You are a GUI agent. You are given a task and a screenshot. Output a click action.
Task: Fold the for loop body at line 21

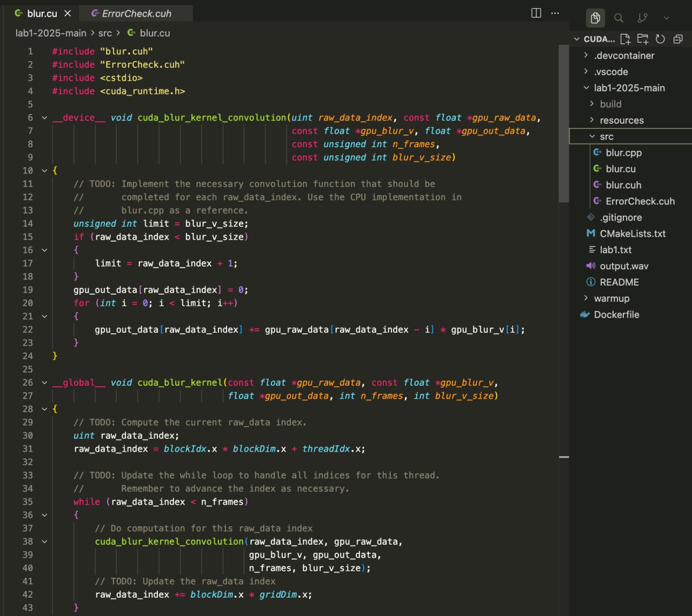tap(44, 316)
